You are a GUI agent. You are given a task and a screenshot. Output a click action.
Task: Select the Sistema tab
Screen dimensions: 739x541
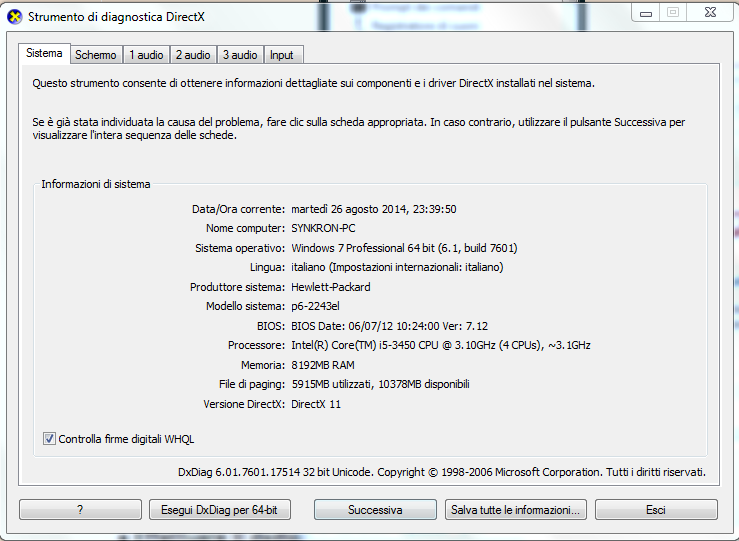(x=44, y=54)
